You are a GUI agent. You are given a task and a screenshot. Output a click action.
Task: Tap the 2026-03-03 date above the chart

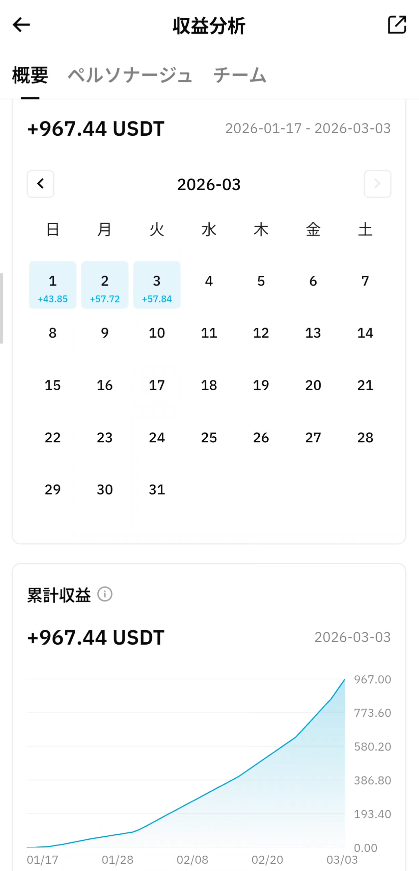353,637
